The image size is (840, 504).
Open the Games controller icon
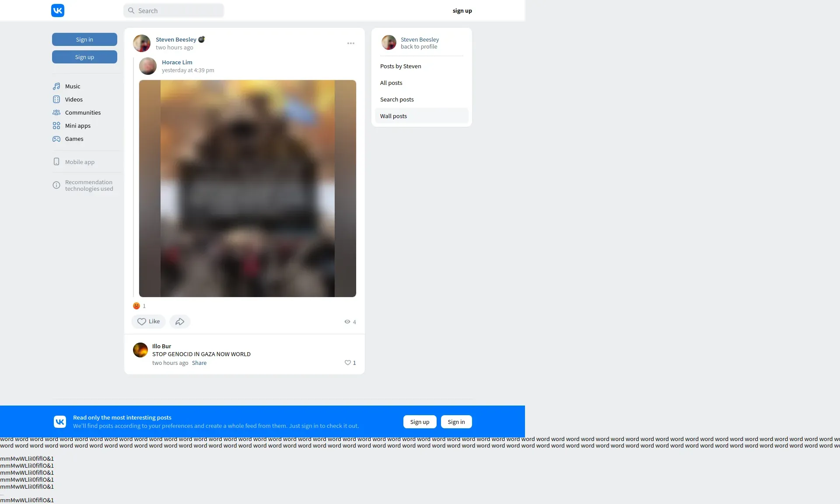tap(56, 139)
